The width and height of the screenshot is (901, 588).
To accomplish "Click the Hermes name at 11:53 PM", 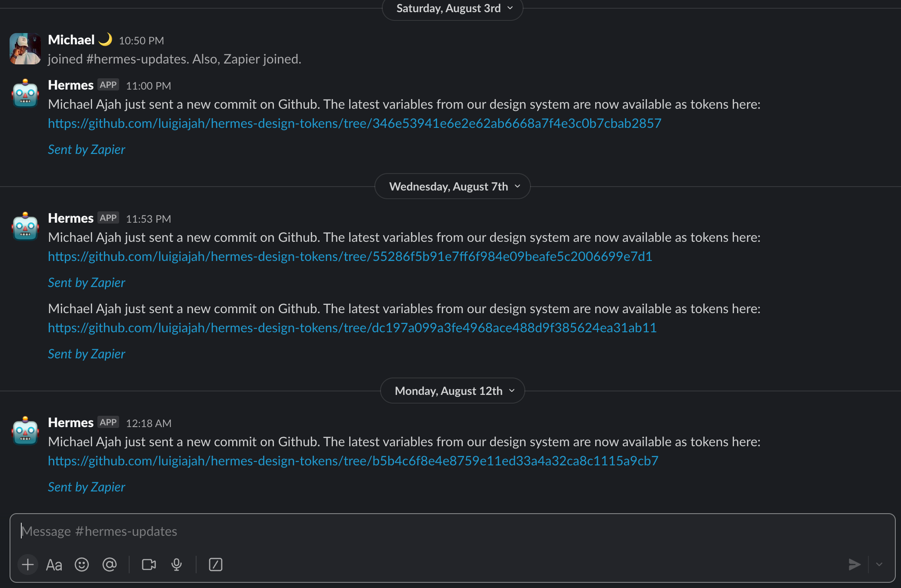I will click(x=70, y=218).
